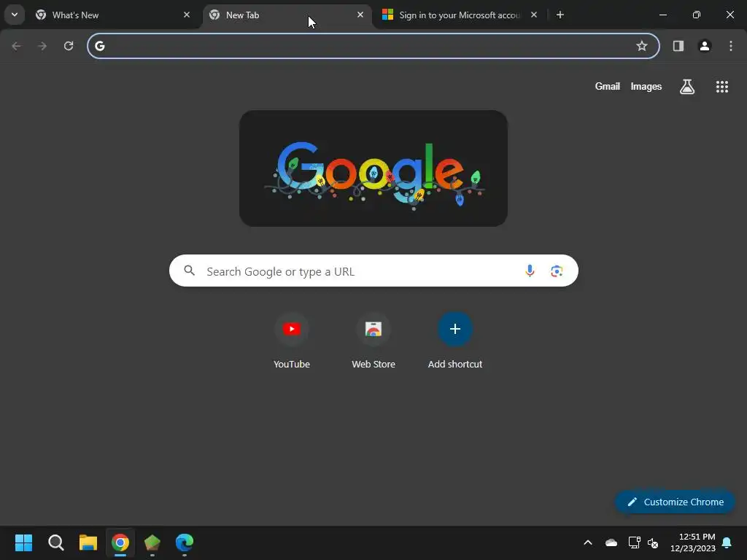Screen dimensions: 747x560
Task: Open Search Labs flask icon
Action: point(687,87)
